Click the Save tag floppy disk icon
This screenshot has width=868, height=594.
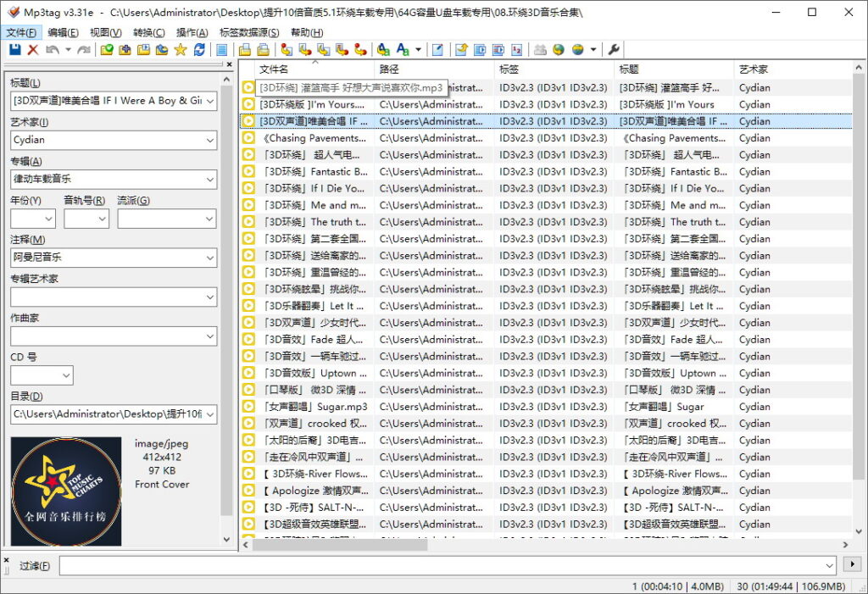click(14, 50)
